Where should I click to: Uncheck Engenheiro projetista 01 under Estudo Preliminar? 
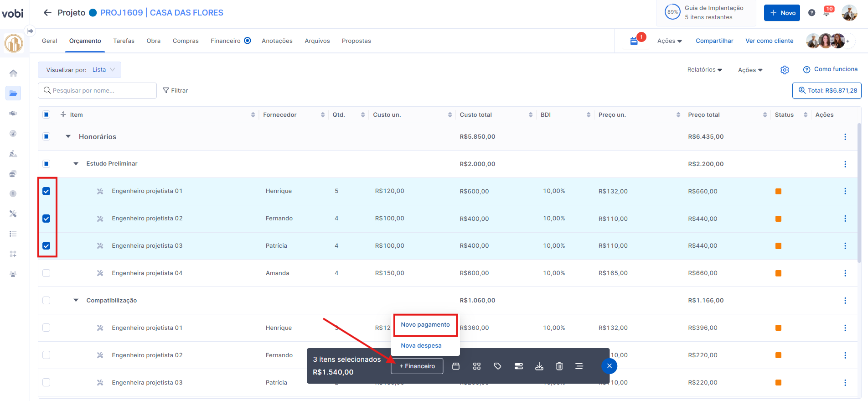point(46,191)
